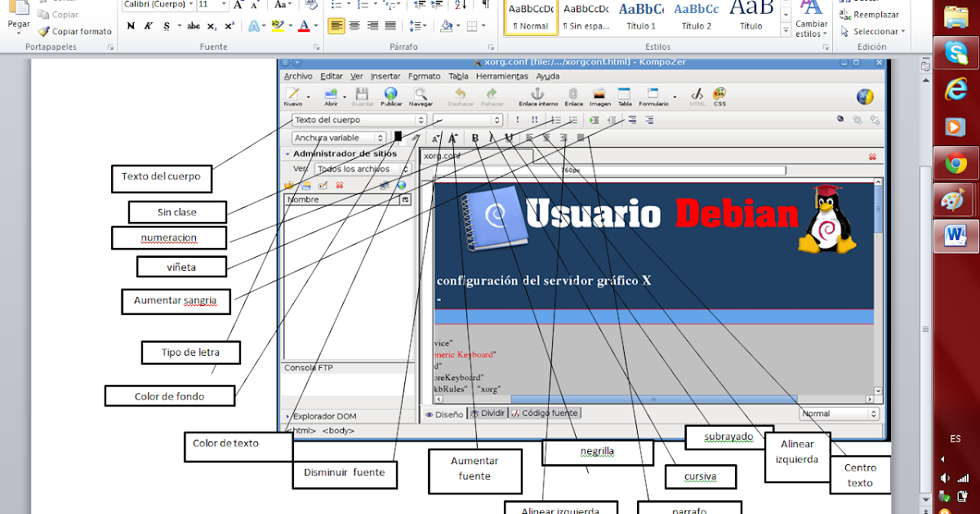Click the Navegar icon in the KompoZer toolbar
980x514 pixels.
point(421,97)
